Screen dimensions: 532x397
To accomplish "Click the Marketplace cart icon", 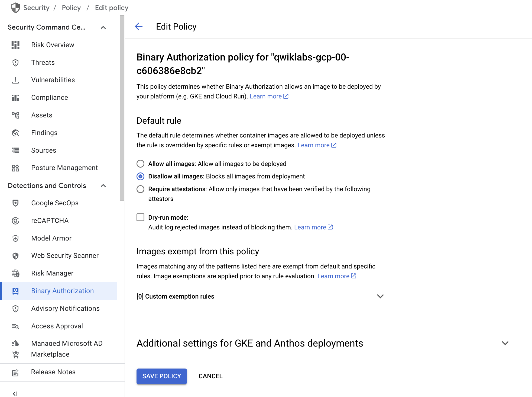I will (x=15, y=354).
